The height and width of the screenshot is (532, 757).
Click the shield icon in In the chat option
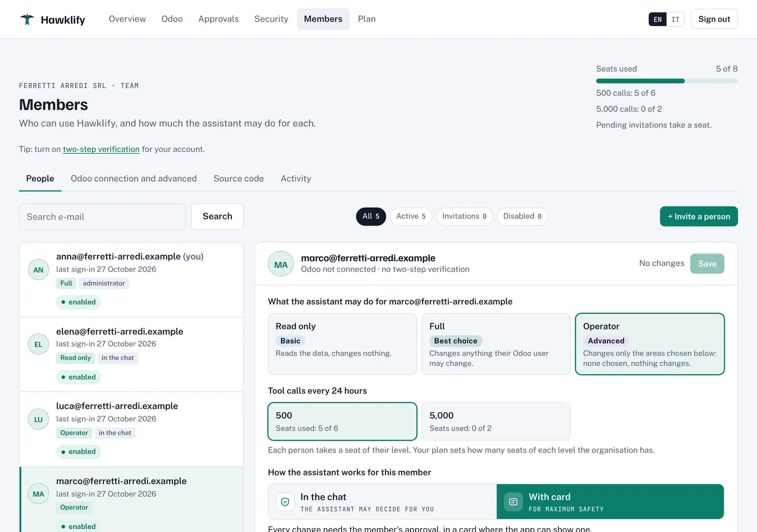coord(285,502)
